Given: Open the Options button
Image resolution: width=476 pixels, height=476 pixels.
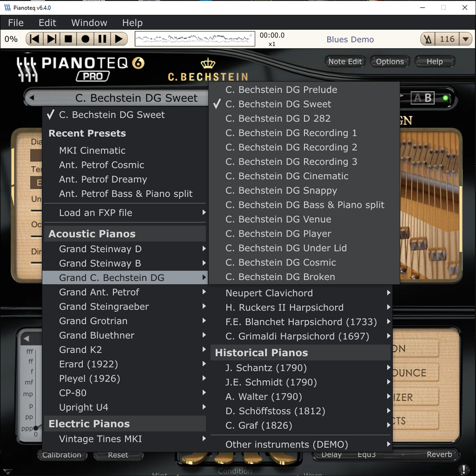Looking at the screenshot, I should pyautogui.click(x=390, y=61).
